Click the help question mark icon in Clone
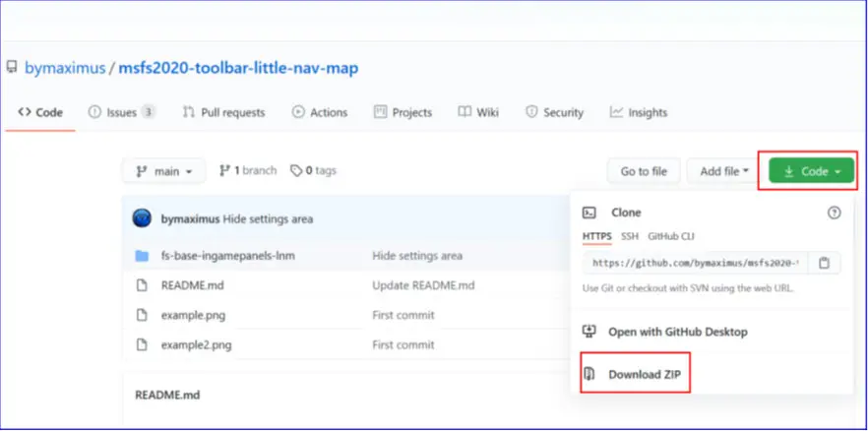The width and height of the screenshot is (868, 431). [835, 213]
